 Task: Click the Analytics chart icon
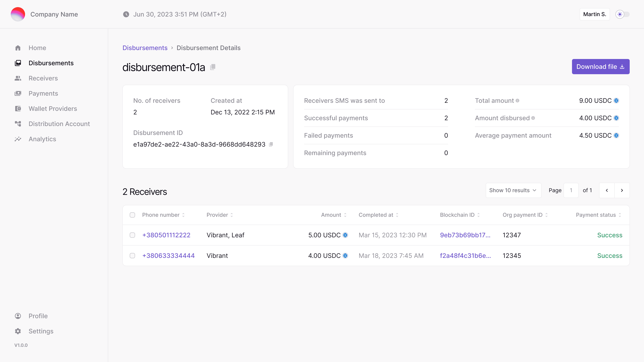tap(18, 139)
